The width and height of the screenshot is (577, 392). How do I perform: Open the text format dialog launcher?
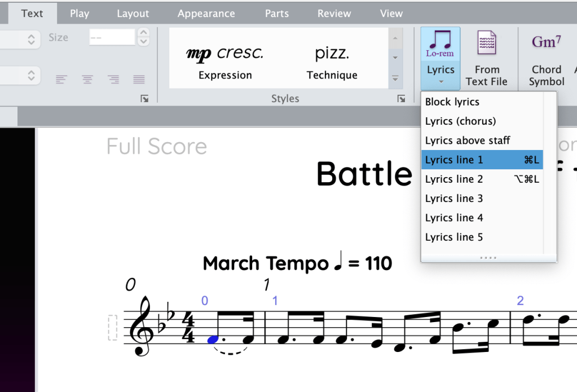click(x=145, y=98)
